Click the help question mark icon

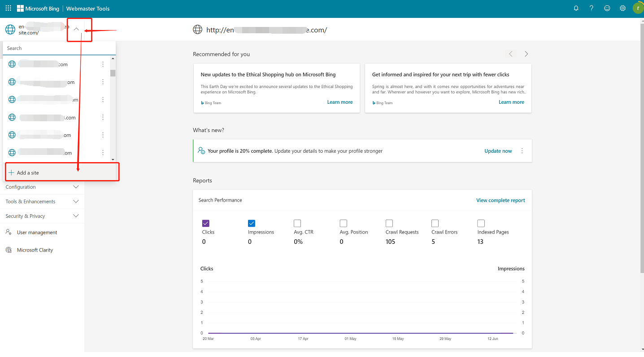[592, 9]
